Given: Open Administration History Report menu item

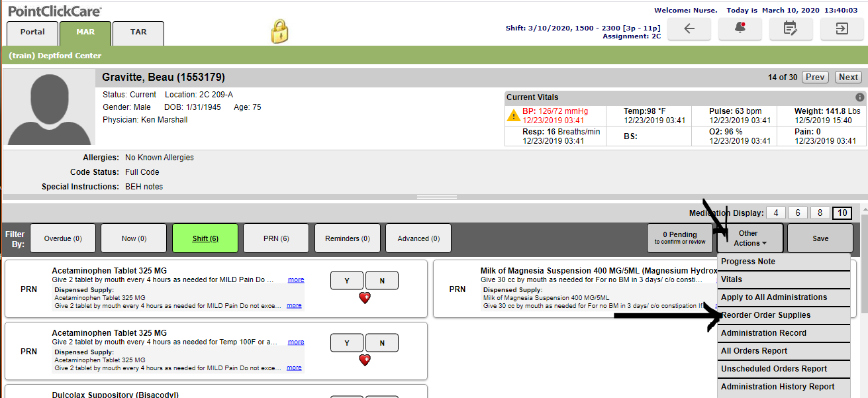Looking at the screenshot, I should point(783,387).
